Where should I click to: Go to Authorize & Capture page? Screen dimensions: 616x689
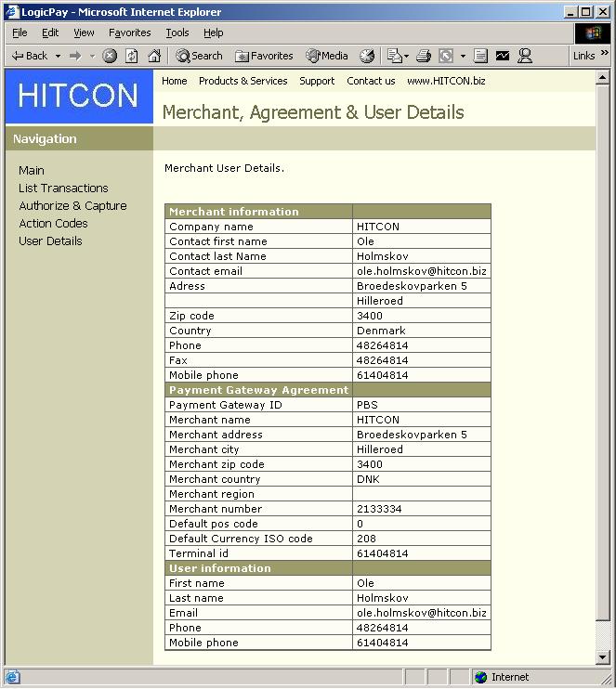click(x=72, y=205)
